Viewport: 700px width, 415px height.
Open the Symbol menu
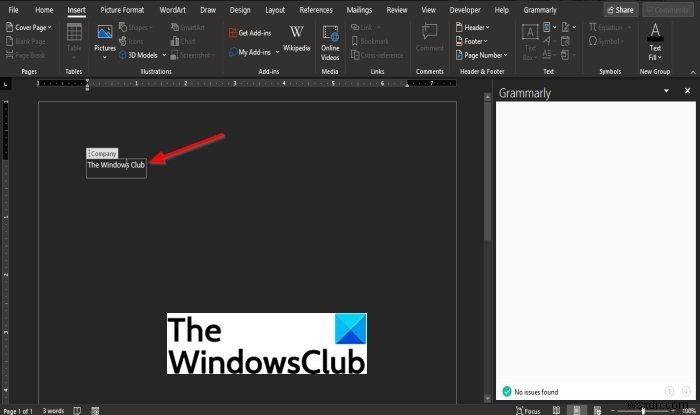click(x=606, y=42)
